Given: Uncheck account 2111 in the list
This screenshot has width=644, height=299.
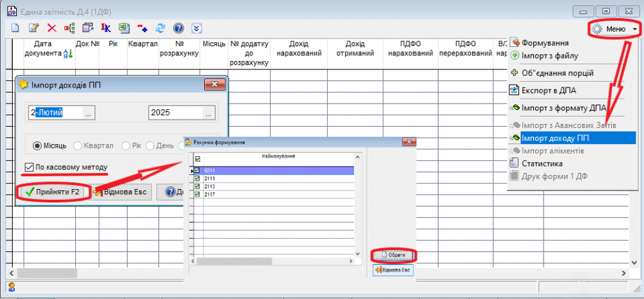Looking at the screenshot, I should coord(198,178).
